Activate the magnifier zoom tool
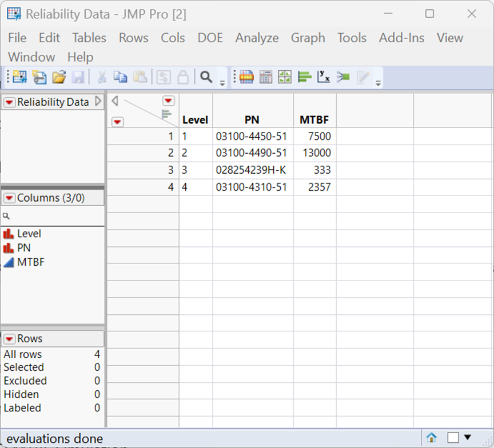This screenshot has height=448, width=494. 205,77
